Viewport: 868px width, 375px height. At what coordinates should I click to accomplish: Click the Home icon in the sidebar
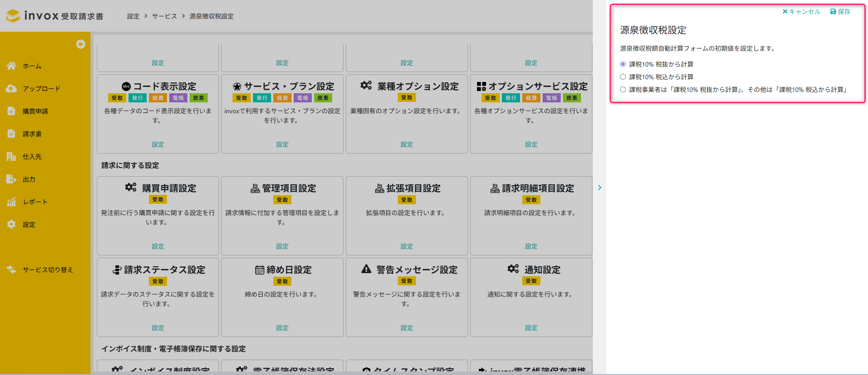click(x=11, y=66)
